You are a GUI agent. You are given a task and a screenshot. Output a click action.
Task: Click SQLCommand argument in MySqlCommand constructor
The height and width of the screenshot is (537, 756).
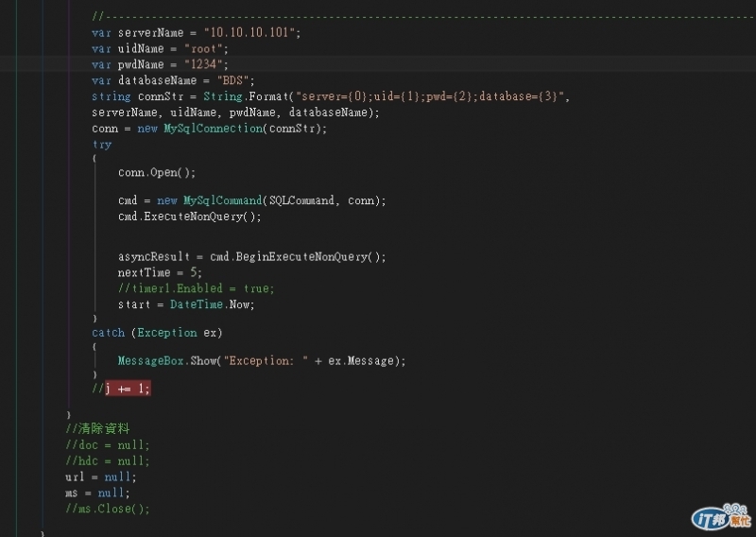coord(301,200)
